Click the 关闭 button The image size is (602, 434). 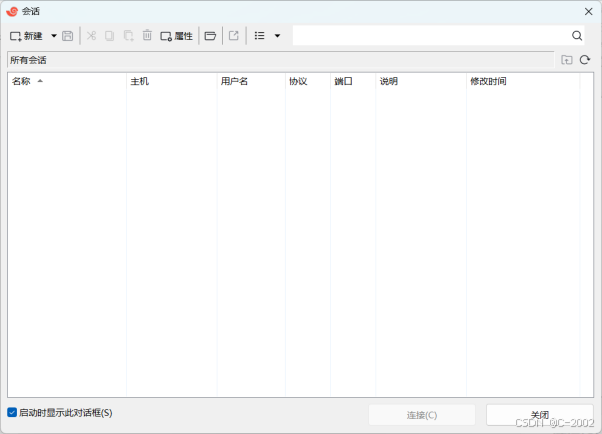(540, 415)
